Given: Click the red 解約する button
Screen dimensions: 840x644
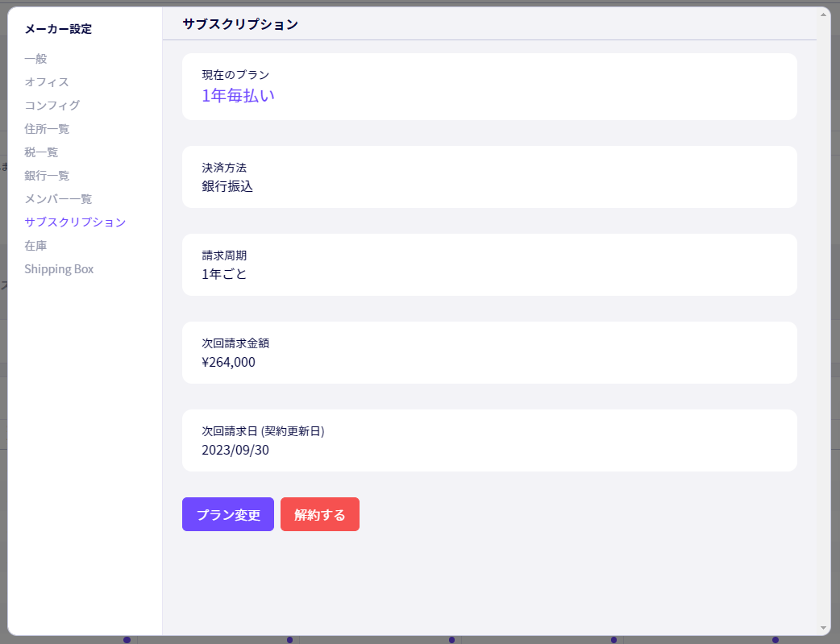Looking at the screenshot, I should point(320,514).
